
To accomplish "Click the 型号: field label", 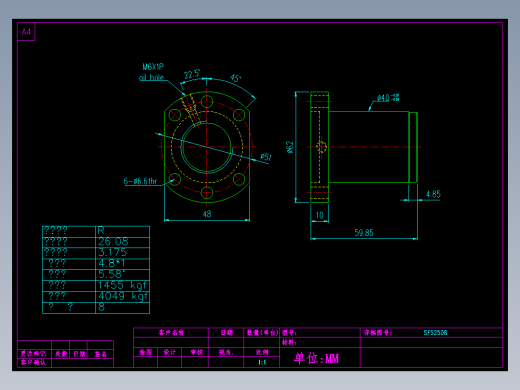I will pyautogui.click(x=289, y=332).
